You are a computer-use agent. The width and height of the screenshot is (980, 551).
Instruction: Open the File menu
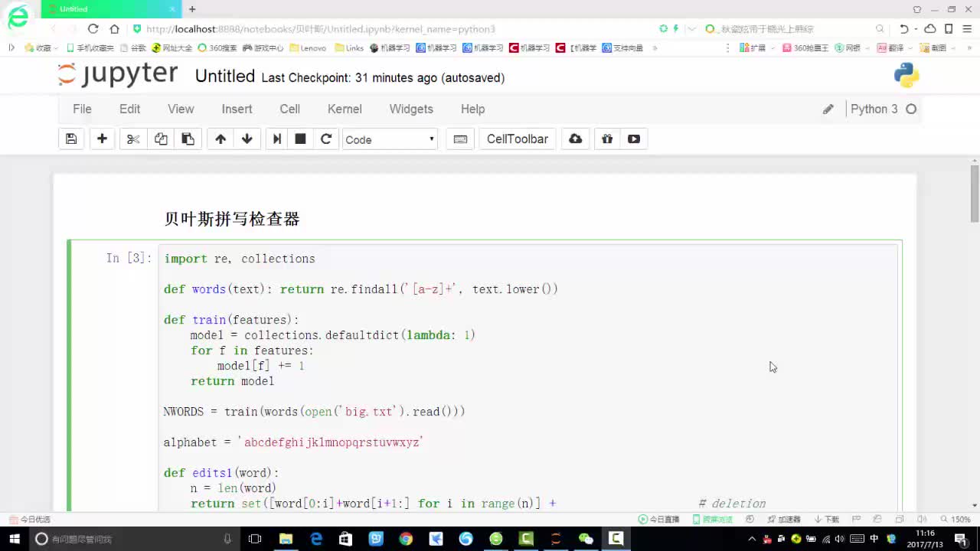click(82, 109)
